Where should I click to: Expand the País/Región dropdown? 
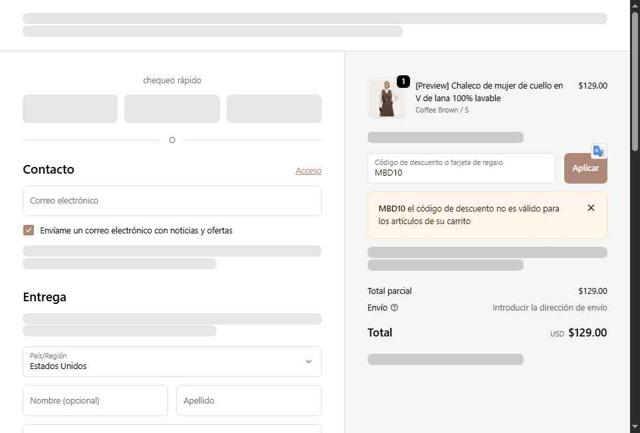point(172,362)
